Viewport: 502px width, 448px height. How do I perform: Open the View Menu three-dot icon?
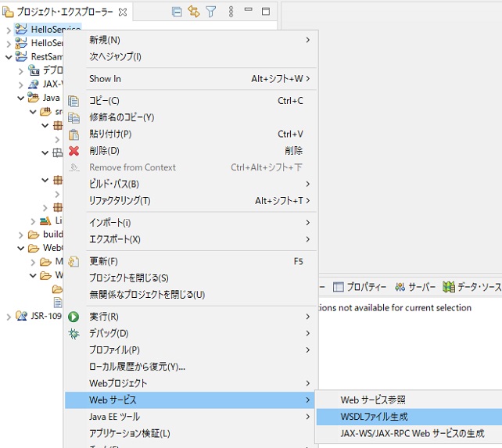click(231, 12)
